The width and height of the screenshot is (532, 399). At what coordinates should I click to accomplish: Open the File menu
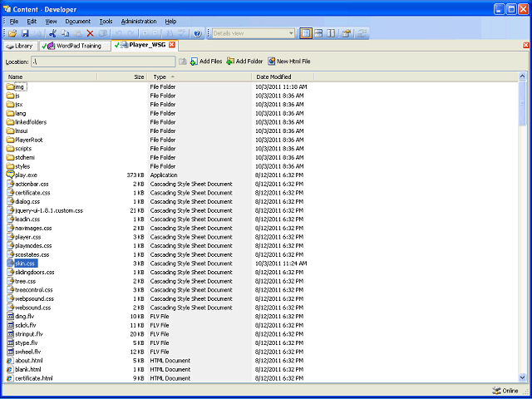coord(14,22)
